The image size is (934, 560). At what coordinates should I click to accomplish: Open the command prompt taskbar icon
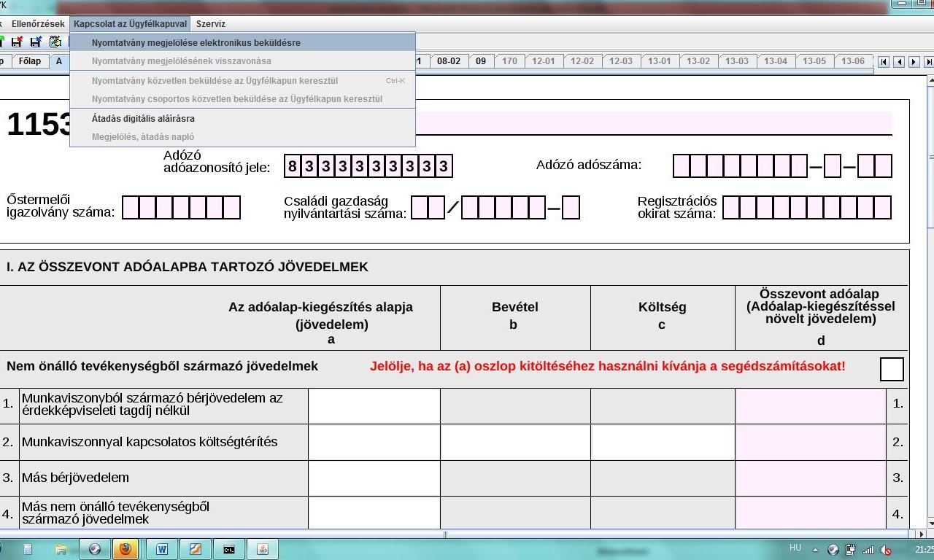click(x=229, y=549)
